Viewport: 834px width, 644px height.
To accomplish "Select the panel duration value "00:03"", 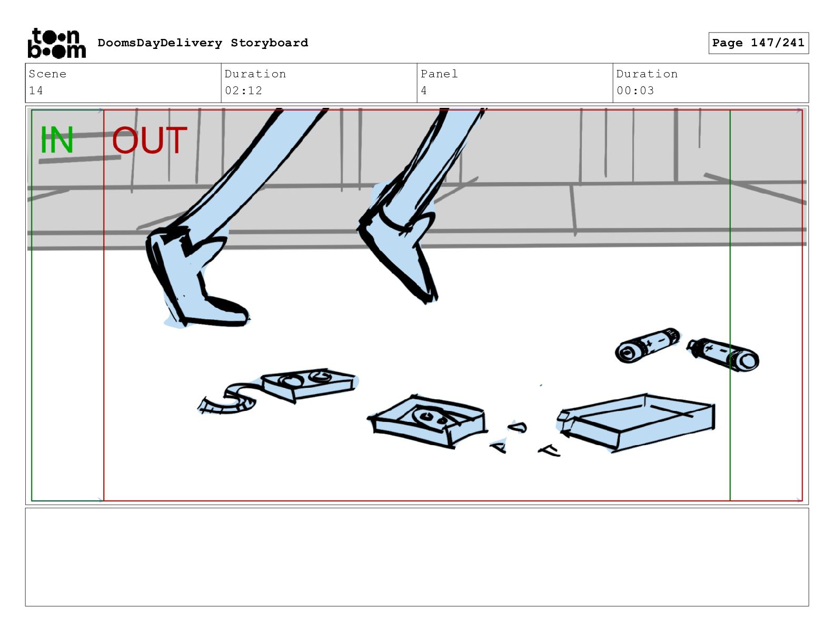I will pos(635,90).
